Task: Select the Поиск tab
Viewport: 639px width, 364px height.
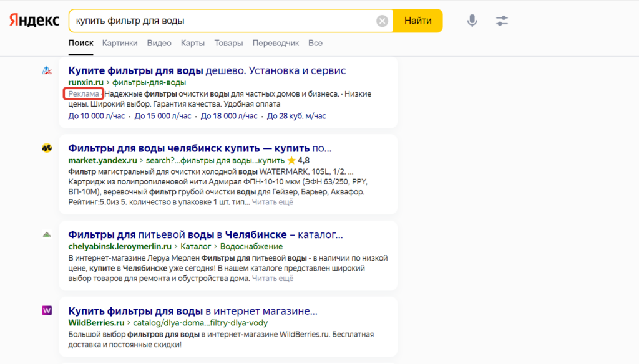Action: pyautogui.click(x=80, y=43)
